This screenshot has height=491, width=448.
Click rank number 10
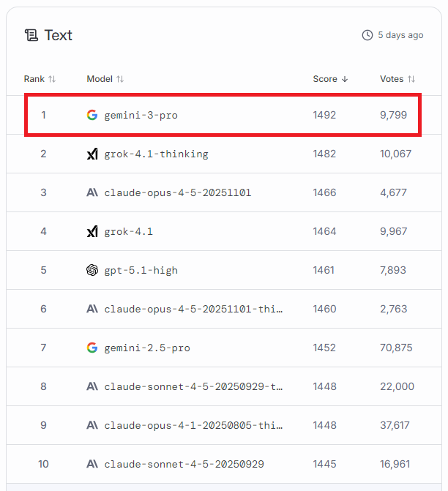[x=43, y=464]
